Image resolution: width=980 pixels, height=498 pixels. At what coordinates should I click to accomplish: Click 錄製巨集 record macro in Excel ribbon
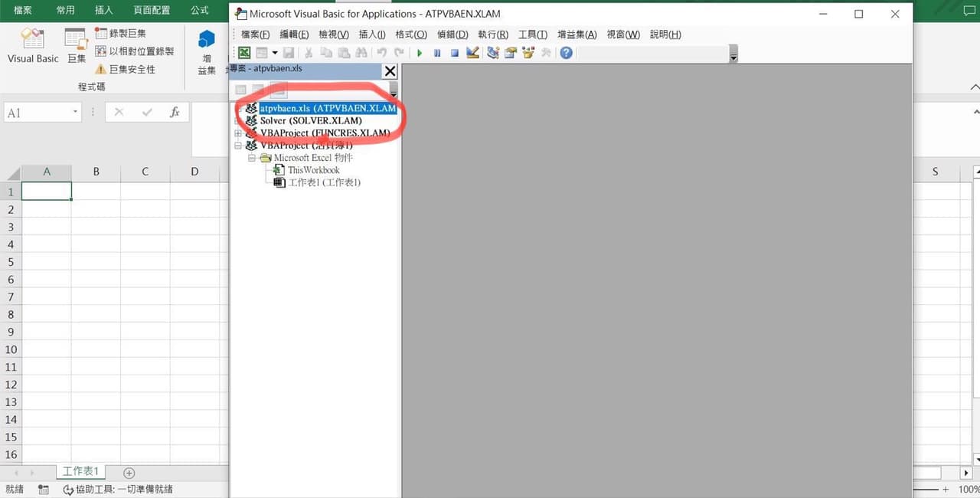point(120,33)
